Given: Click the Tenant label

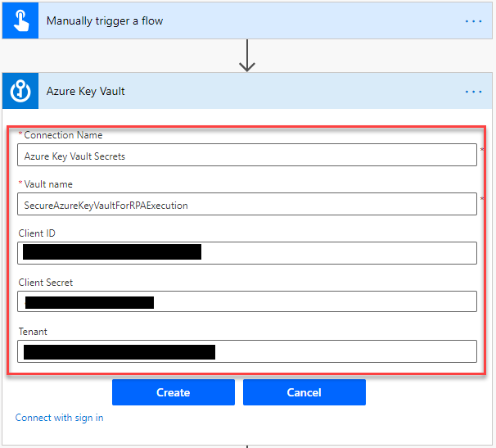Looking at the screenshot, I should 33,332.
